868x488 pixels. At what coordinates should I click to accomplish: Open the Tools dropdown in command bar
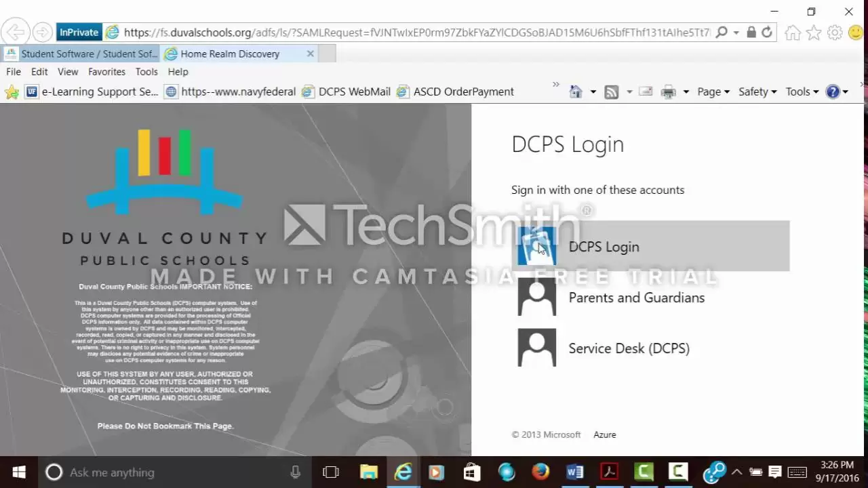802,92
